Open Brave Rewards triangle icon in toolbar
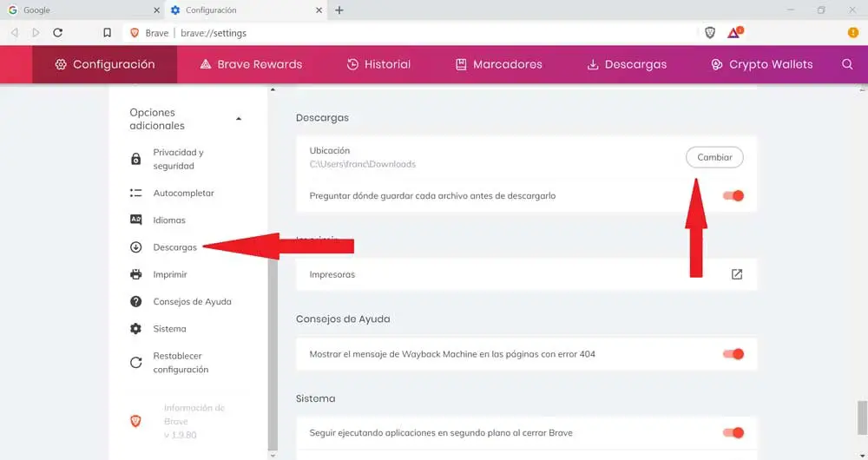 734,33
